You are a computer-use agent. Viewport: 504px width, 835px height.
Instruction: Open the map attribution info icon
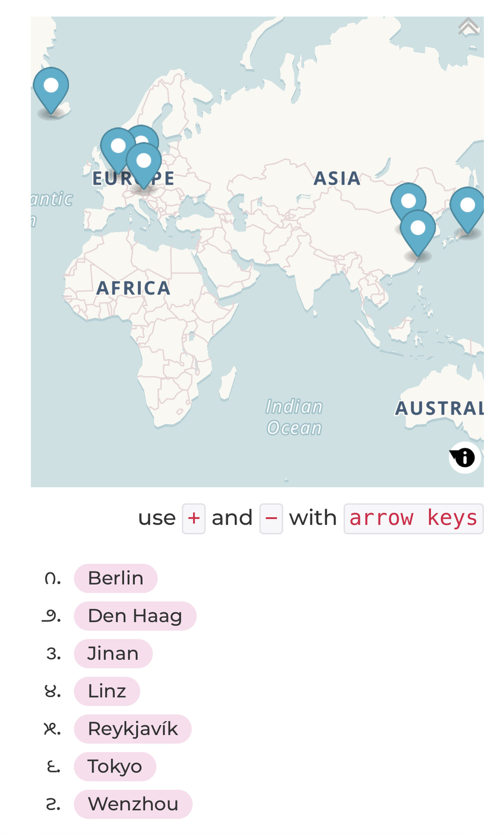[464, 457]
